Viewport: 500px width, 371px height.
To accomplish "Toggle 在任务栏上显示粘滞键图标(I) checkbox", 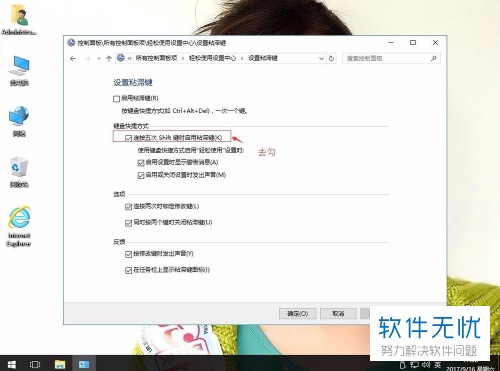I will point(128,270).
